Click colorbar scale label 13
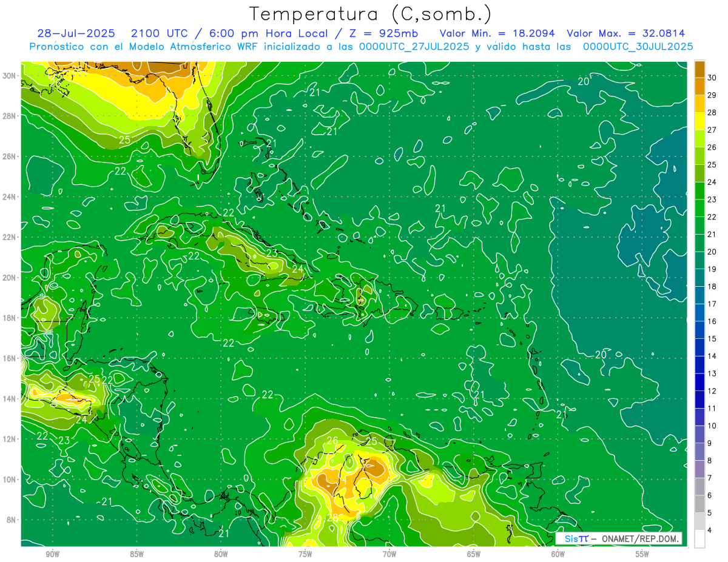This screenshot has width=728, height=562. [x=712, y=373]
